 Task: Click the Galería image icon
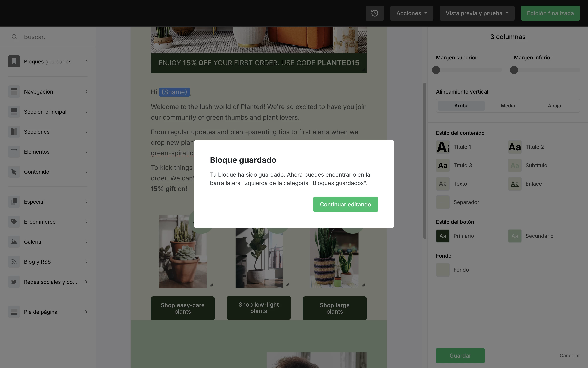[x=14, y=242]
